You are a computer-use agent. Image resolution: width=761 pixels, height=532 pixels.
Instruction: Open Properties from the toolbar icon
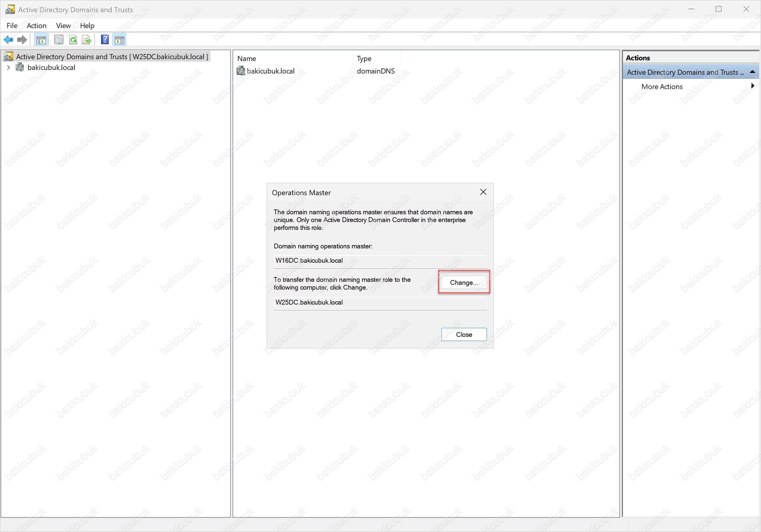click(59, 40)
